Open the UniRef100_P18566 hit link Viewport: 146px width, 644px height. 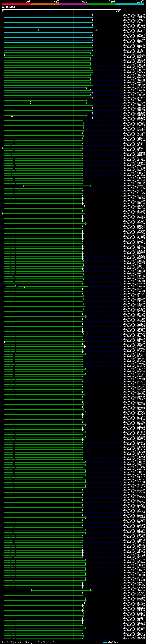pyautogui.click(x=134, y=485)
